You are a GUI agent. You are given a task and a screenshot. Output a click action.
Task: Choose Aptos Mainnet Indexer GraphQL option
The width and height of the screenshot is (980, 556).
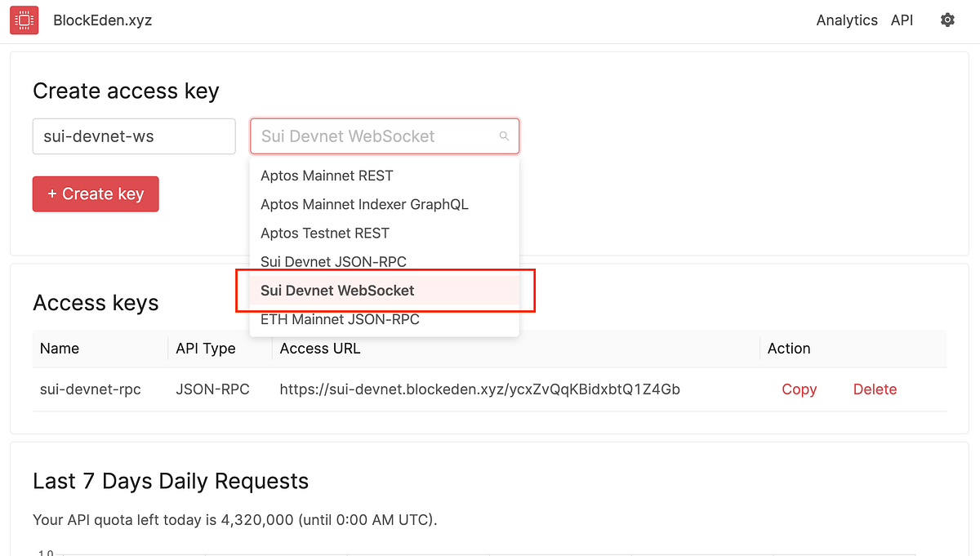coord(364,204)
